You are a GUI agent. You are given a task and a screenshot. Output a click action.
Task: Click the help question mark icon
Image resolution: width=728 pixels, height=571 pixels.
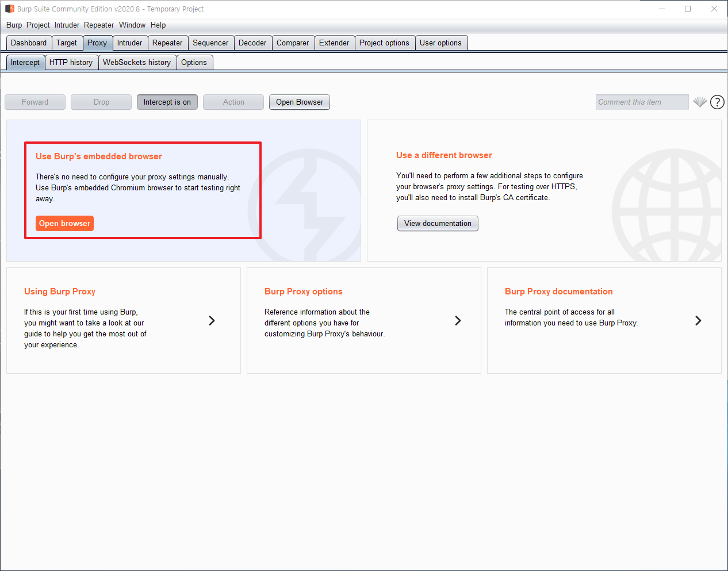tap(717, 102)
